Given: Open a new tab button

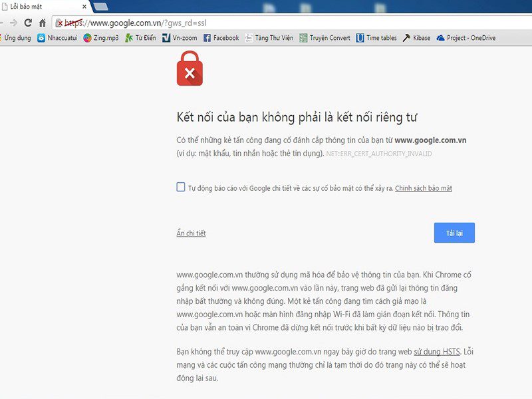Looking at the screenshot, I should coord(100,7).
